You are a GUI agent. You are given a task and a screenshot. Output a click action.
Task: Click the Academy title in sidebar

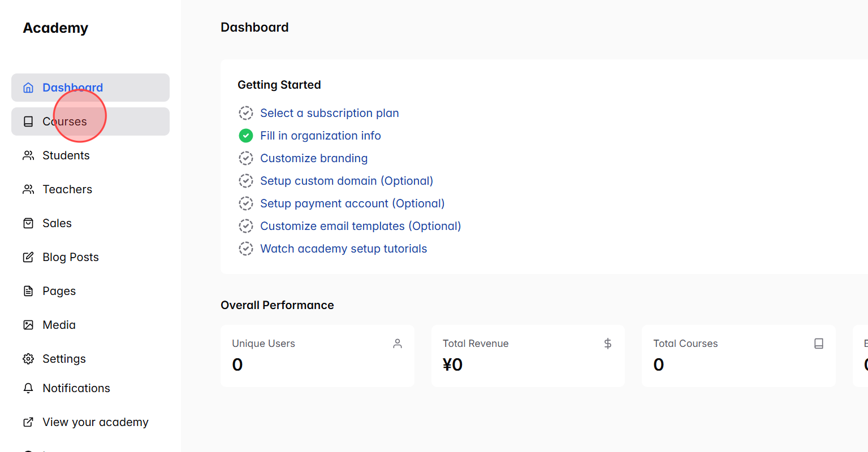click(55, 28)
